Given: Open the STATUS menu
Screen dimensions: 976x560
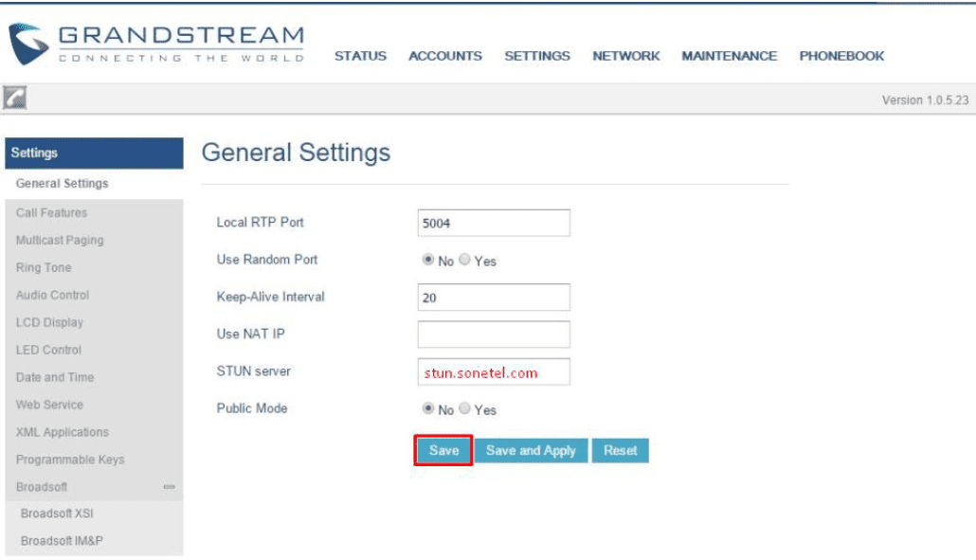Looking at the screenshot, I should (360, 56).
